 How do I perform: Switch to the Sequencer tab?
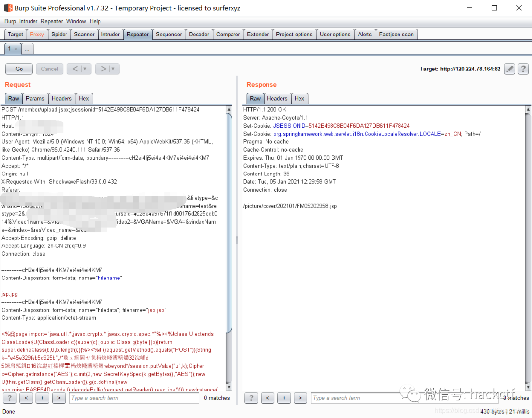pos(168,35)
